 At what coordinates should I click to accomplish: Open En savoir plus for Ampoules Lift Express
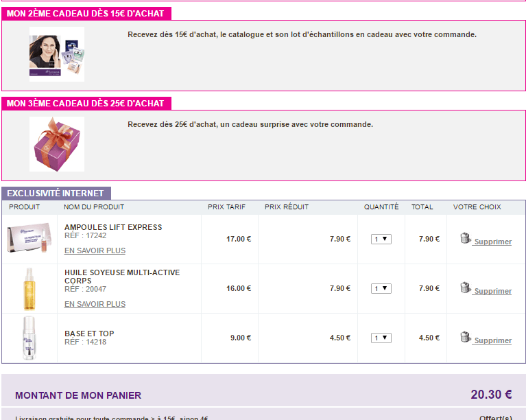tap(95, 251)
